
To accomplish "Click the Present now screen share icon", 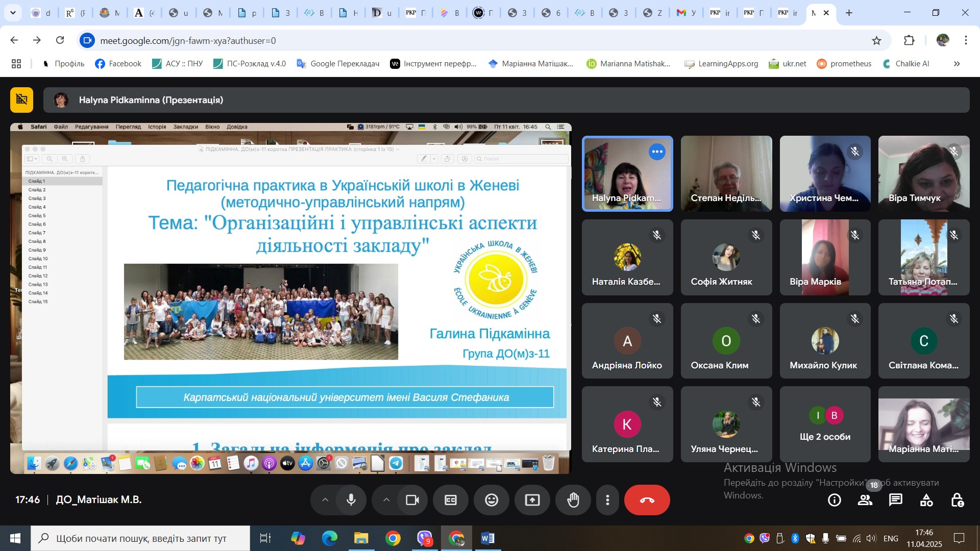I will 532,500.
